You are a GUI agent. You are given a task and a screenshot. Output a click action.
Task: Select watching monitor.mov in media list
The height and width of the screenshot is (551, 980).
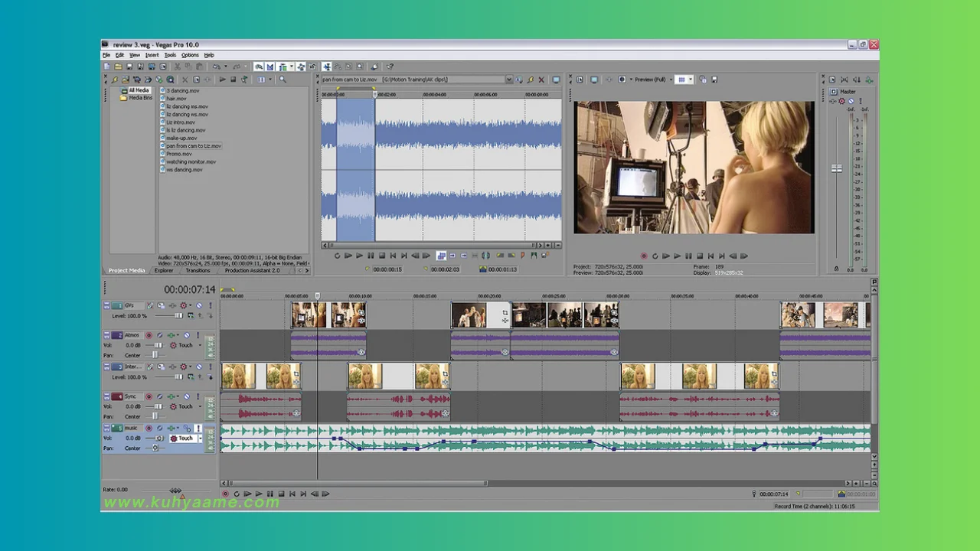click(191, 161)
